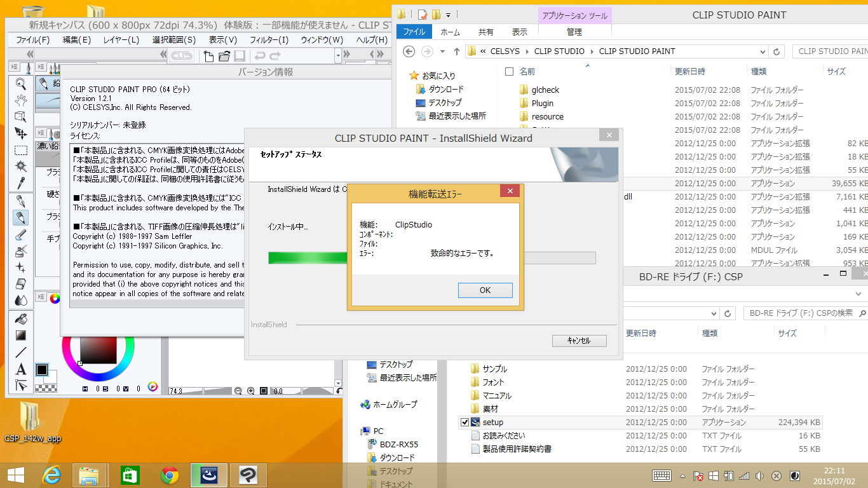The width and height of the screenshot is (868, 488).
Task: Open the フィルター(I) menu
Action: (269, 40)
